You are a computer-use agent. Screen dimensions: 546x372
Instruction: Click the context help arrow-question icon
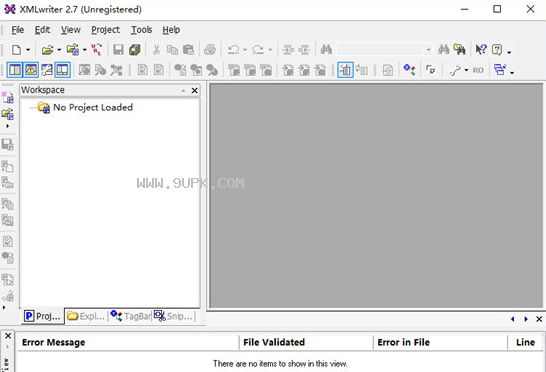pos(481,50)
